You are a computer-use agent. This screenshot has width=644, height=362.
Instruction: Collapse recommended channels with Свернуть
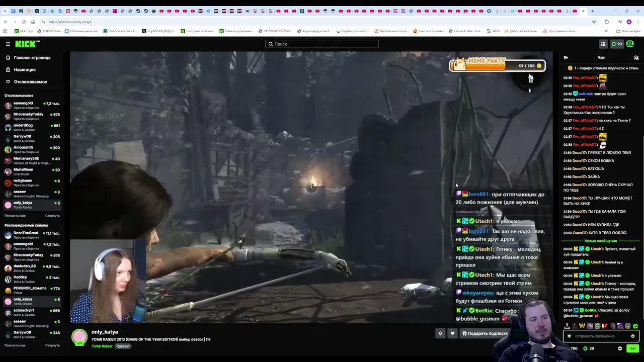[x=52, y=345]
